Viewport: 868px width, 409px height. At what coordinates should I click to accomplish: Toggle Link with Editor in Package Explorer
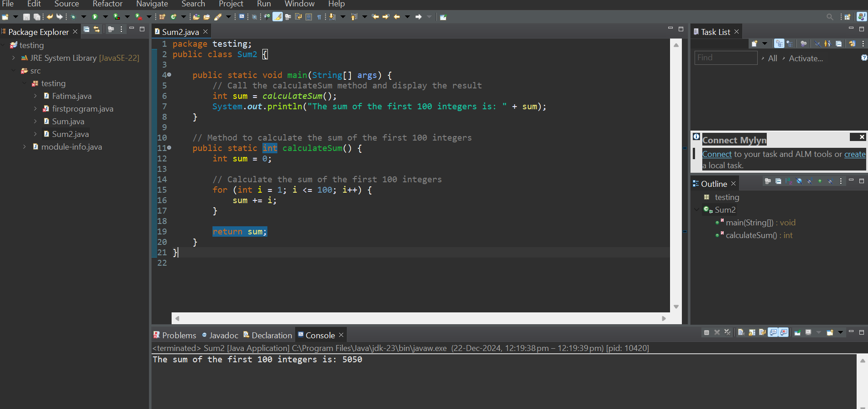(x=97, y=29)
